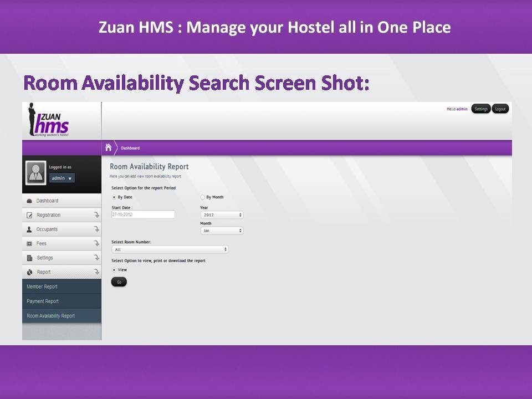The width and height of the screenshot is (532, 399).
Task: Click the Room Availability Report heading
Action: pos(149,167)
